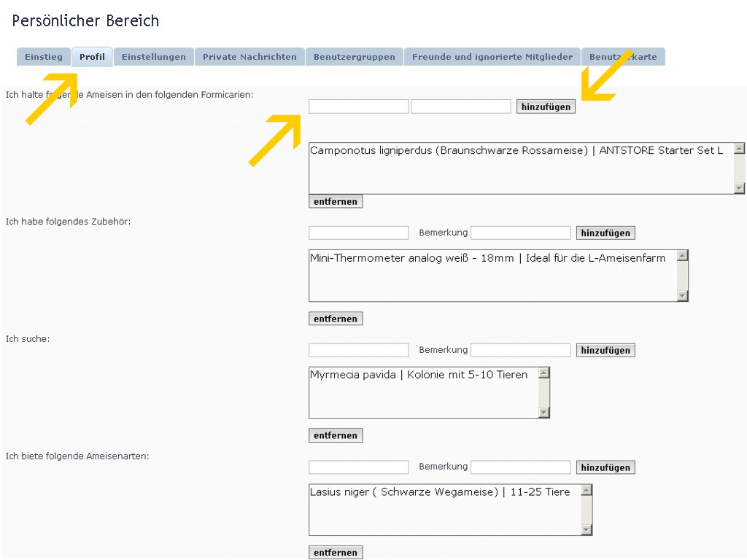
Task: Focus the Bemerkung field in Ich suche row
Action: point(521,350)
